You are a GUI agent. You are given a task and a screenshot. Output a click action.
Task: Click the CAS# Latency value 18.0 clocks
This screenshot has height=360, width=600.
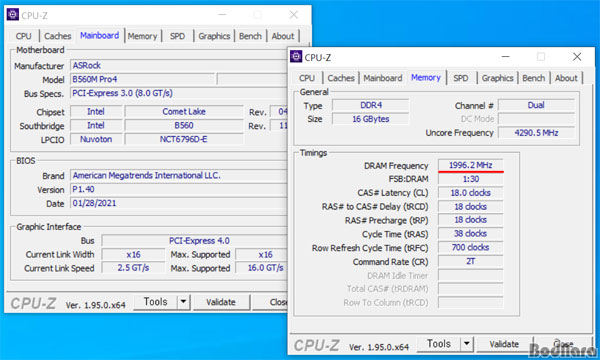coord(471,192)
